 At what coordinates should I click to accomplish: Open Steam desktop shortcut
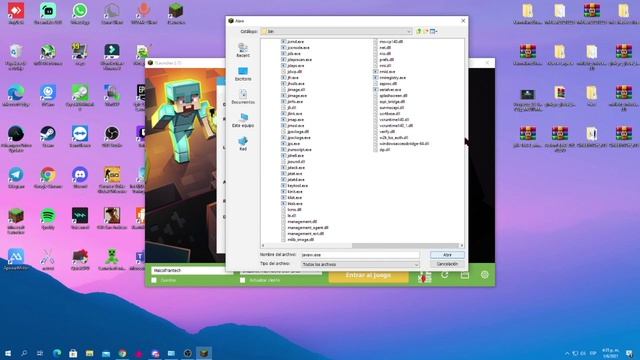tap(48, 137)
